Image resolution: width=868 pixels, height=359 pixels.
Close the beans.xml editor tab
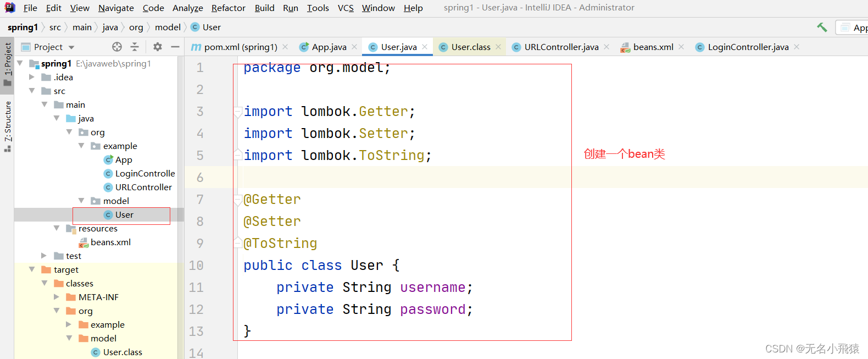pyautogui.click(x=681, y=47)
